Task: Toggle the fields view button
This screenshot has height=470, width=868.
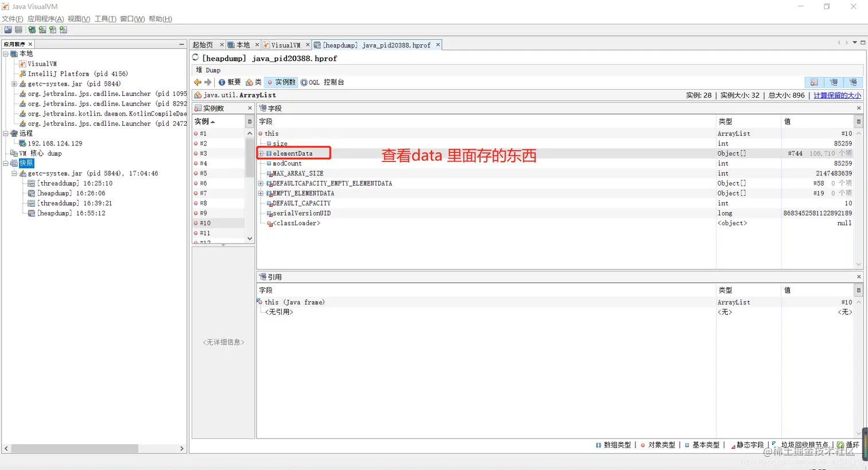Action: click(x=834, y=82)
